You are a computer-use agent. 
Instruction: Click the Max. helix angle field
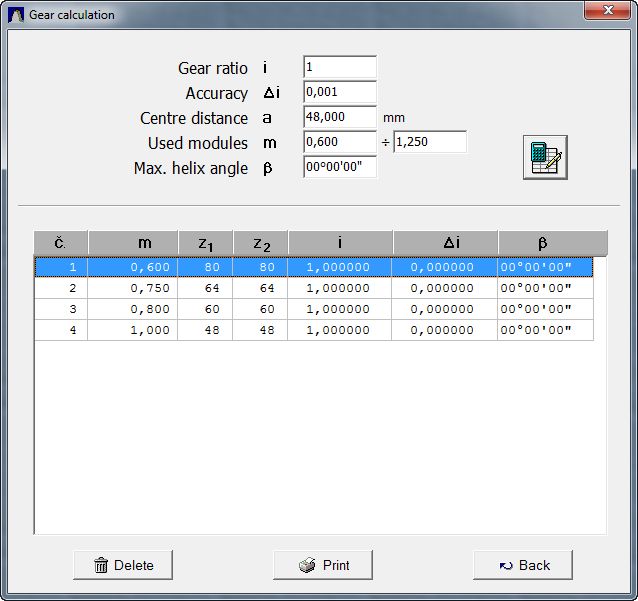click(x=339, y=167)
